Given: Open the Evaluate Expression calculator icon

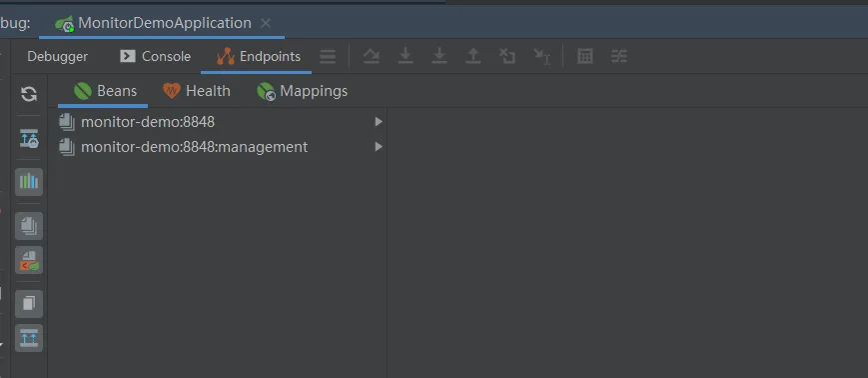Looking at the screenshot, I should pos(585,56).
